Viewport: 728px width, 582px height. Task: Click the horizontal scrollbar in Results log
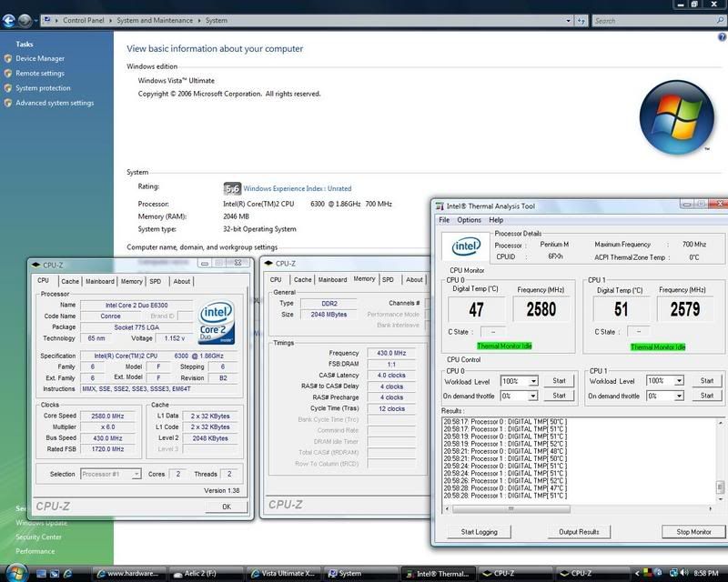(510, 508)
